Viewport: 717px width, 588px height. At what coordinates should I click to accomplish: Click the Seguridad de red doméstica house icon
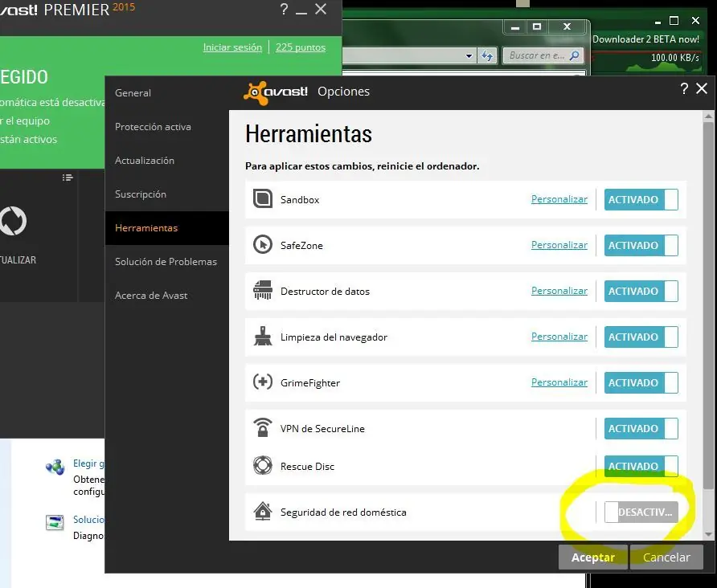click(263, 511)
